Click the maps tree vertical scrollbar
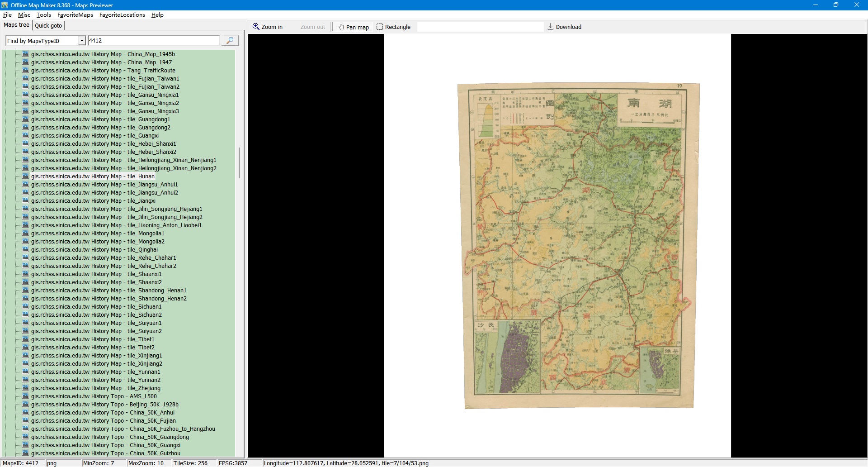The width and height of the screenshot is (868, 467). 239,163
